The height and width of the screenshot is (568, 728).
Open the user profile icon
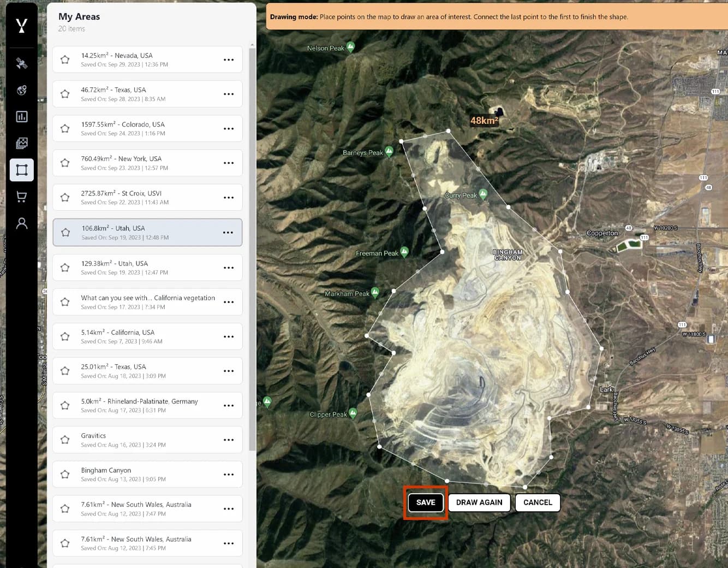click(22, 223)
